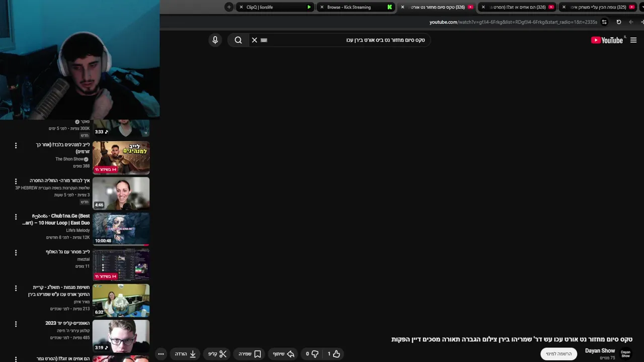Open site settings icon in the address bar

[604, 22]
